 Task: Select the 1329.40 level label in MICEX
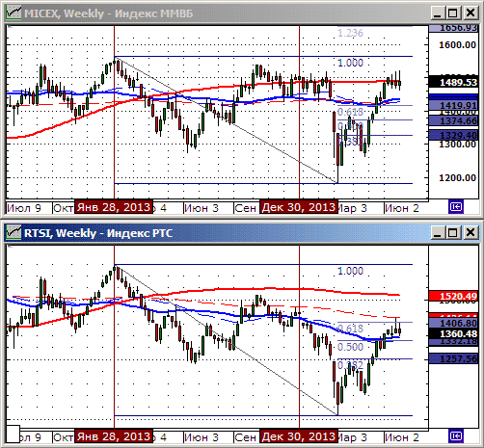pos(454,135)
